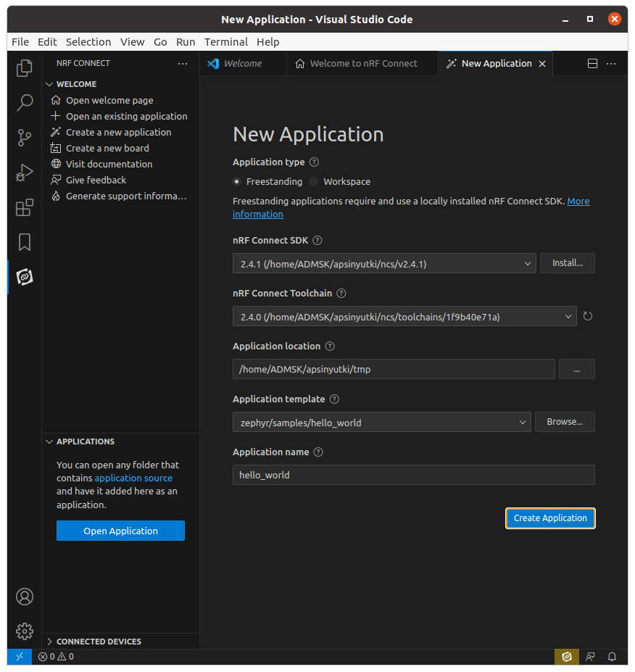
Task: Open the Extensions view
Action: click(25, 207)
